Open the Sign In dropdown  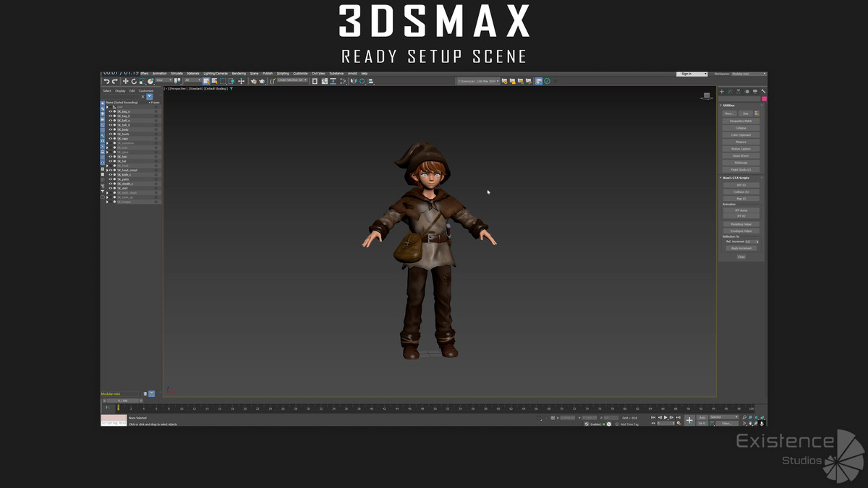[692, 74]
